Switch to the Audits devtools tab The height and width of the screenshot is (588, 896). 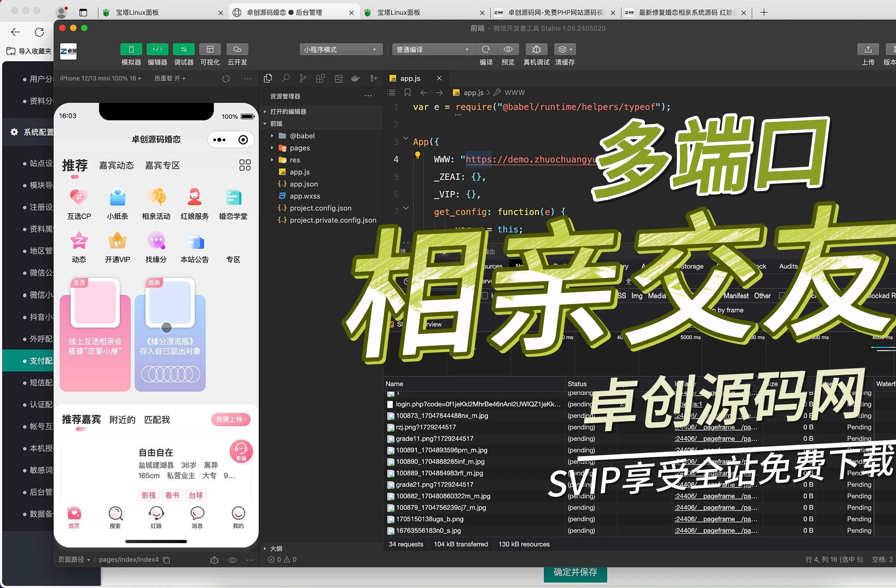click(788, 266)
